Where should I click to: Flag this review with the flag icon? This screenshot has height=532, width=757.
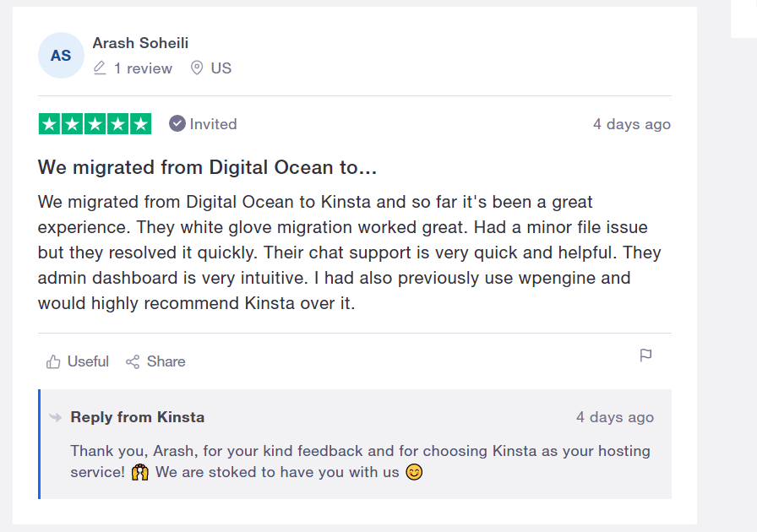(645, 356)
